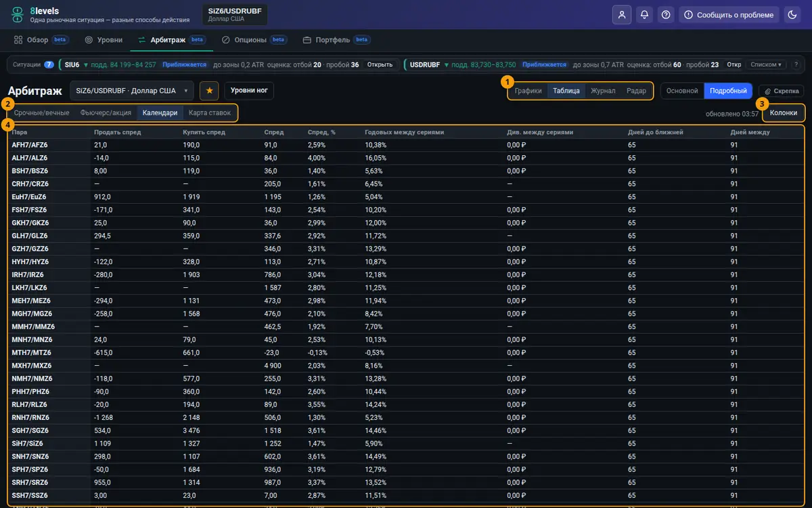Open the Колонки column selector

pos(784,113)
